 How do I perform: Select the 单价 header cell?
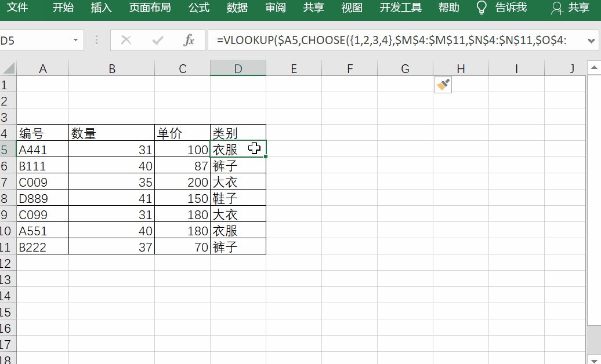coord(182,133)
